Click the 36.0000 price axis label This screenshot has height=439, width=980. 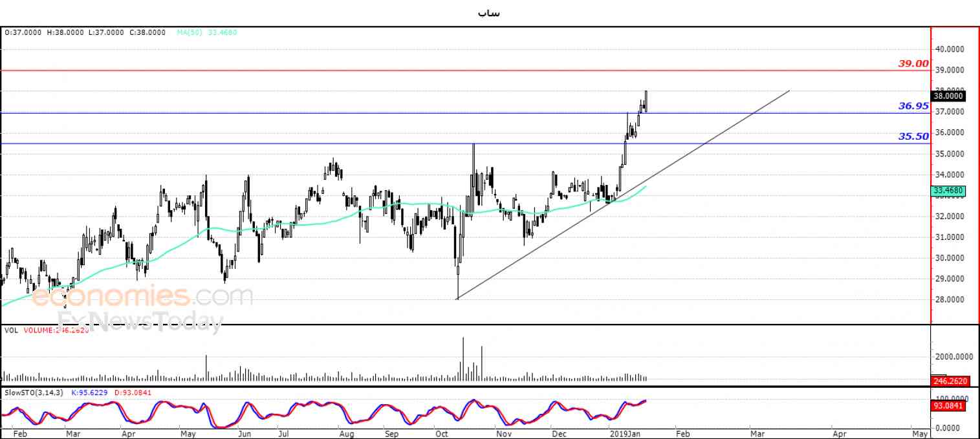pyautogui.click(x=950, y=133)
